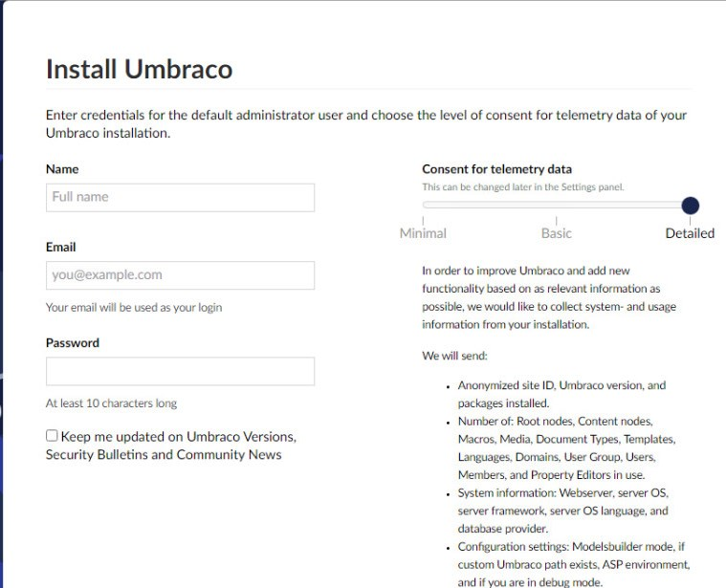
Task: Click the Install Umbraco heading
Action: pyautogui.click(x=139, y=70)
